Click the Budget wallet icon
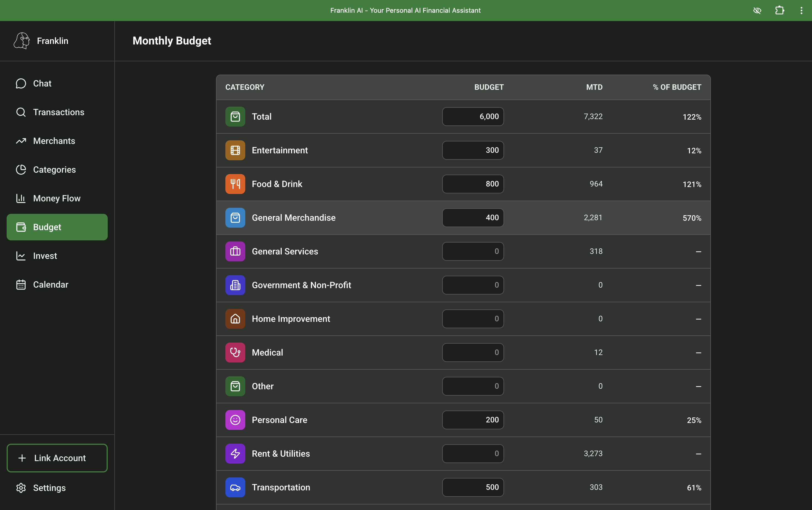Screen dimensions: 812x510 (21, 227)
